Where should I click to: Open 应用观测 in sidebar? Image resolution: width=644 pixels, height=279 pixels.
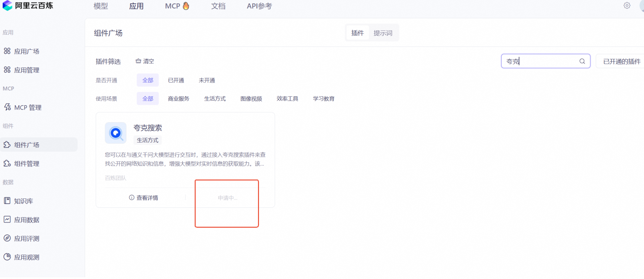click(x=26, y=257)
